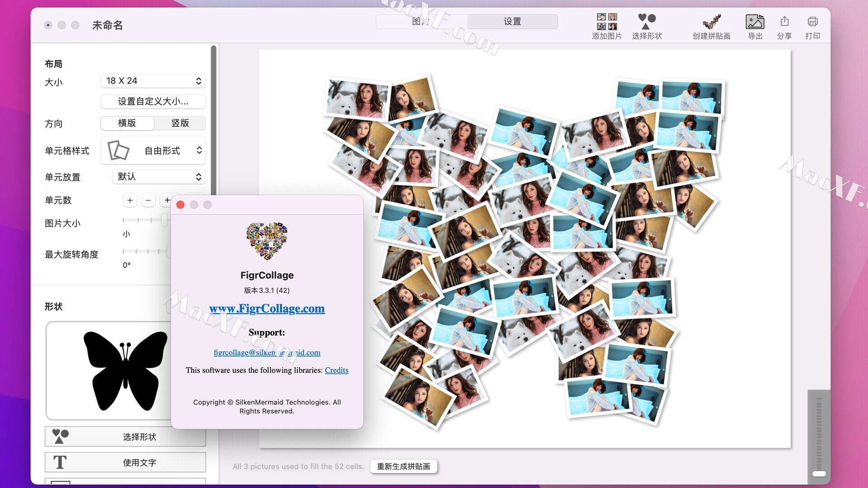Click the 布局 layout section heading
868x488 pixels.
pos(53,64)
